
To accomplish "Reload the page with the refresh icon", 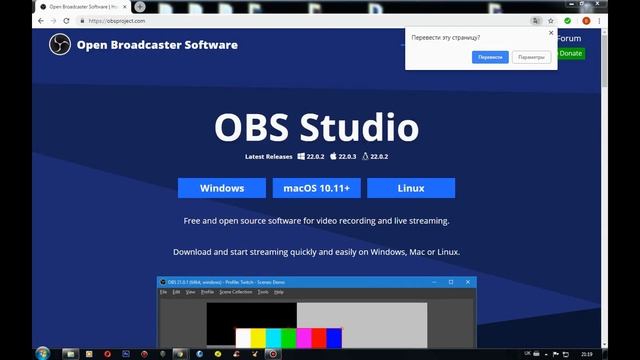I will [67, 21].
